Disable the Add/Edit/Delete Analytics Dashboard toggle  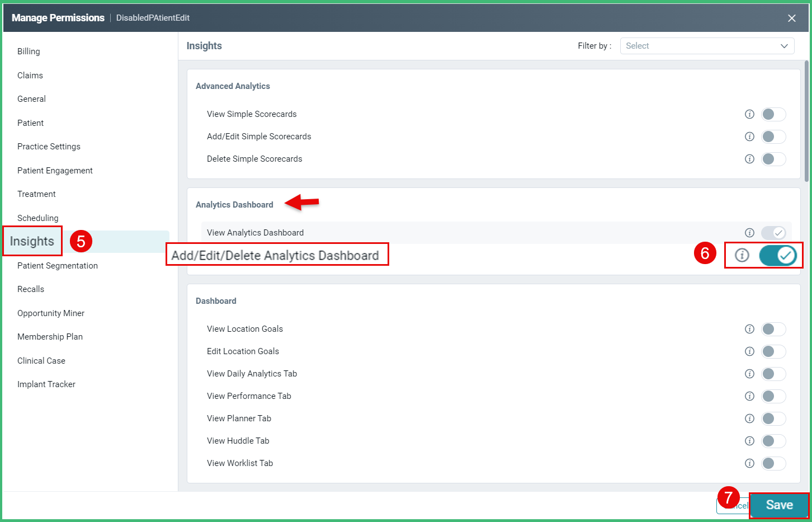coord(777,255)
